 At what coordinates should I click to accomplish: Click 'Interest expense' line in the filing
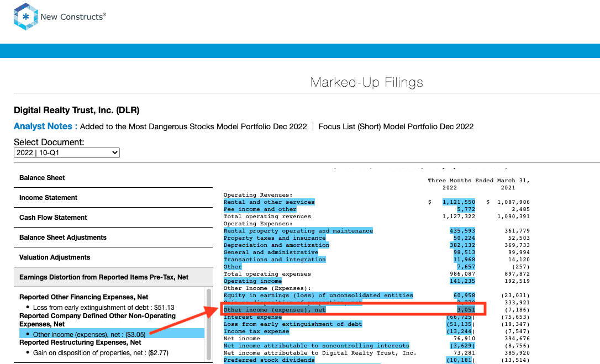click(252, 317)
